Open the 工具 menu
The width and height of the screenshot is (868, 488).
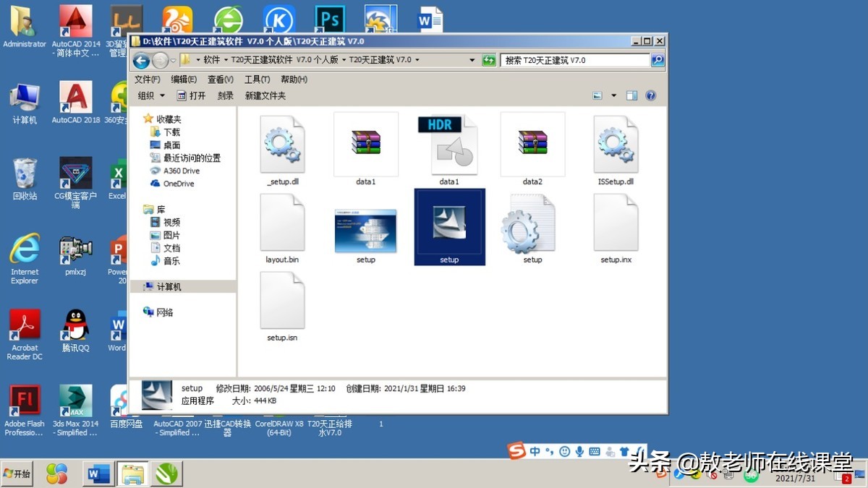(256, 80)
